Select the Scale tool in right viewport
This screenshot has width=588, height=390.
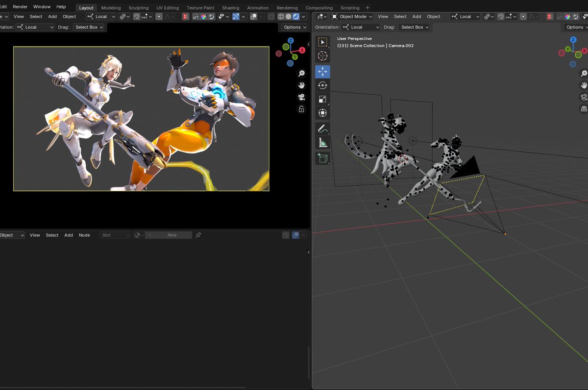point(322,99)
